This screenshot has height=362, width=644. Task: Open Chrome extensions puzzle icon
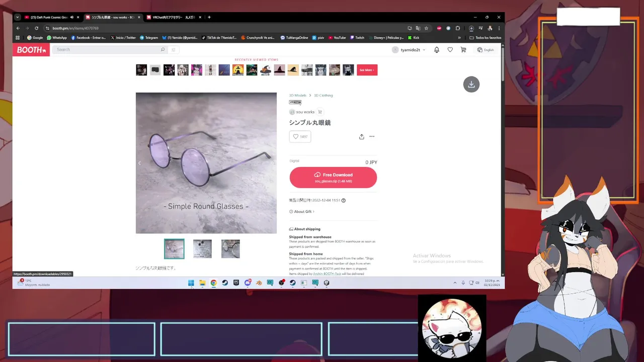click(x=458, y=28)
